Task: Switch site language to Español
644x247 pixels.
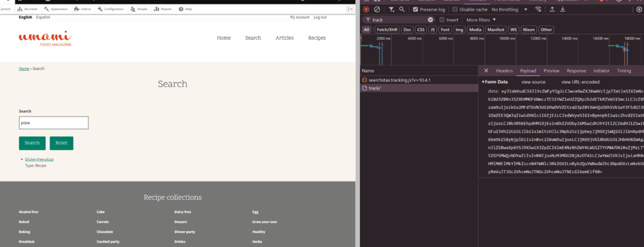Action: [x=43, y=17]
